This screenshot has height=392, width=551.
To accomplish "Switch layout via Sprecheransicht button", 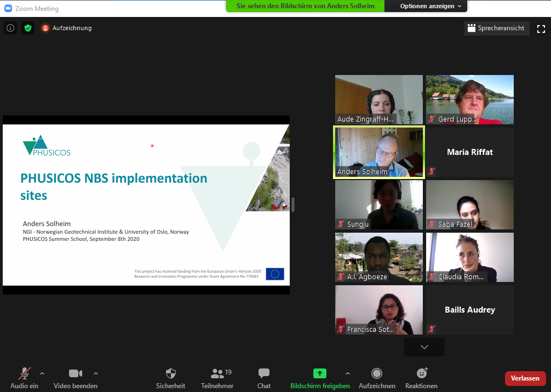I will point(497,28).
